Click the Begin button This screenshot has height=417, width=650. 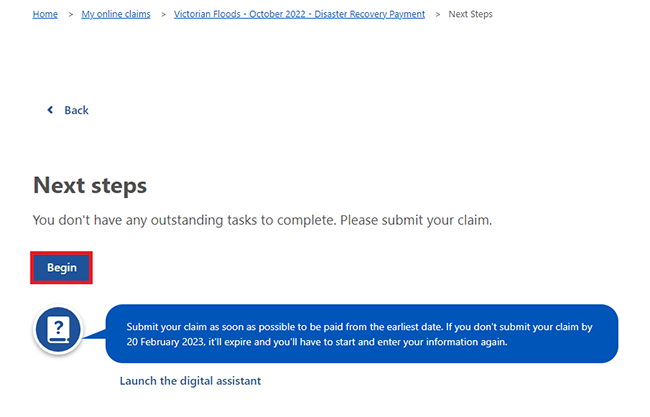61,268
